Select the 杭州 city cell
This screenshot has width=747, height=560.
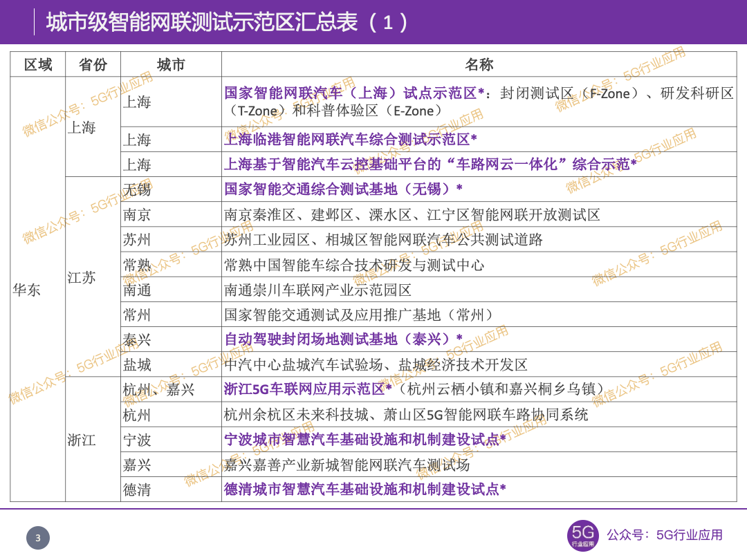171,414
